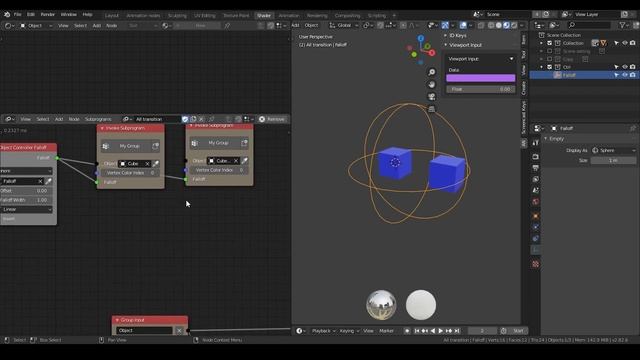Open the Physics properties tab icon
This screenshot has width=640, height=360.
(x=536, y=227)
